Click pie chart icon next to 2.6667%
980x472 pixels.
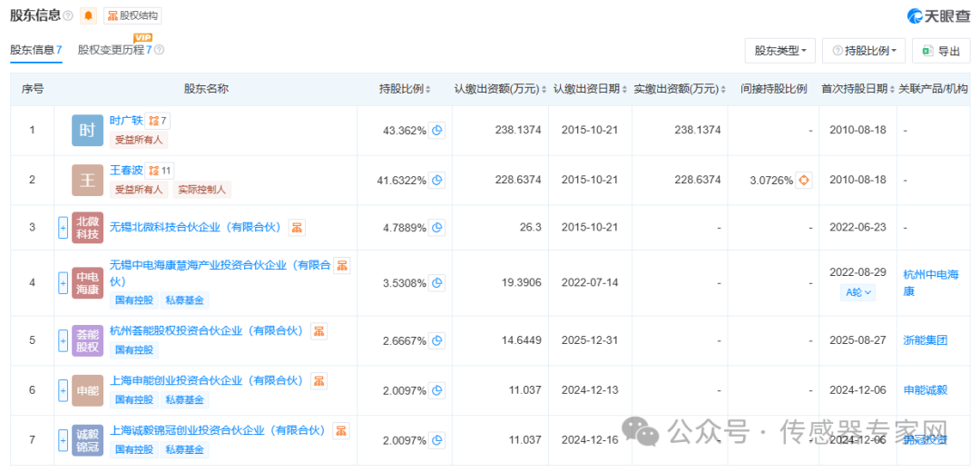click(x=436, y=340)
